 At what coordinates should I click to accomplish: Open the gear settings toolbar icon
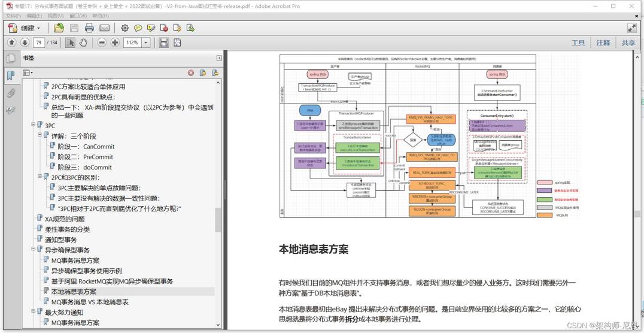125,28
